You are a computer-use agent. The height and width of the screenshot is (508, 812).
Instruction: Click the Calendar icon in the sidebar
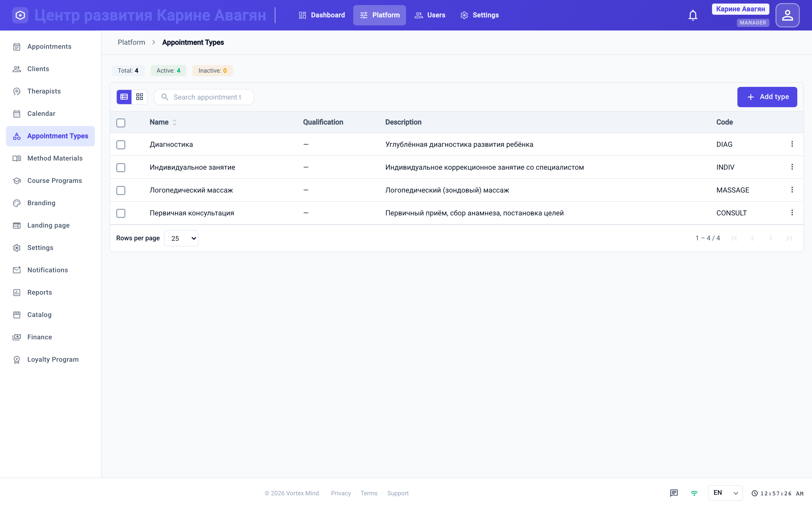tap(17, 114)
